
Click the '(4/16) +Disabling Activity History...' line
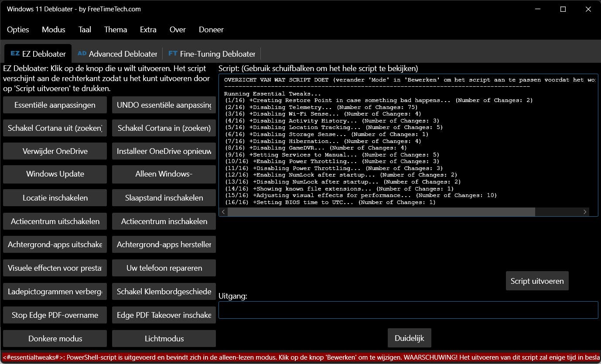(332, 121)
